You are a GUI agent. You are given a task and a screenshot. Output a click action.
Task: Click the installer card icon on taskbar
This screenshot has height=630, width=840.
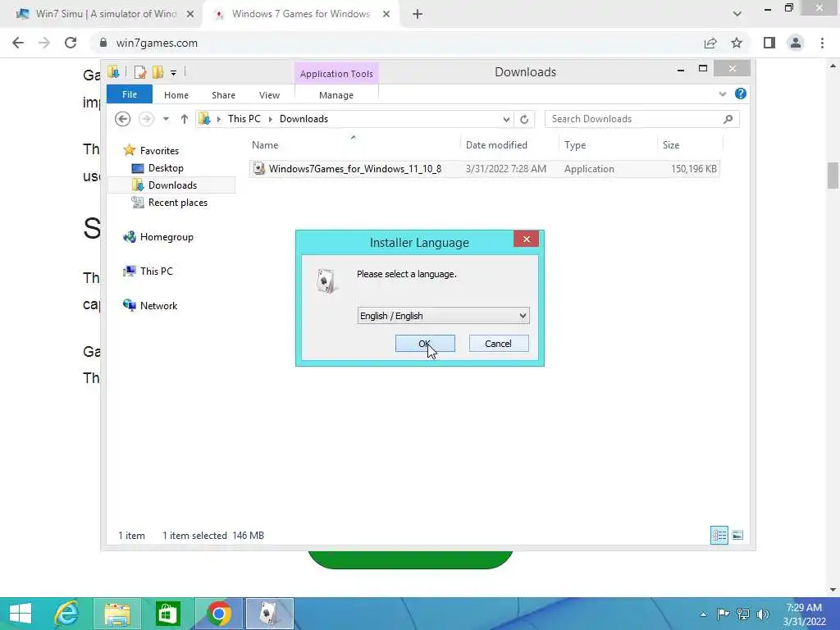point(269,614)
